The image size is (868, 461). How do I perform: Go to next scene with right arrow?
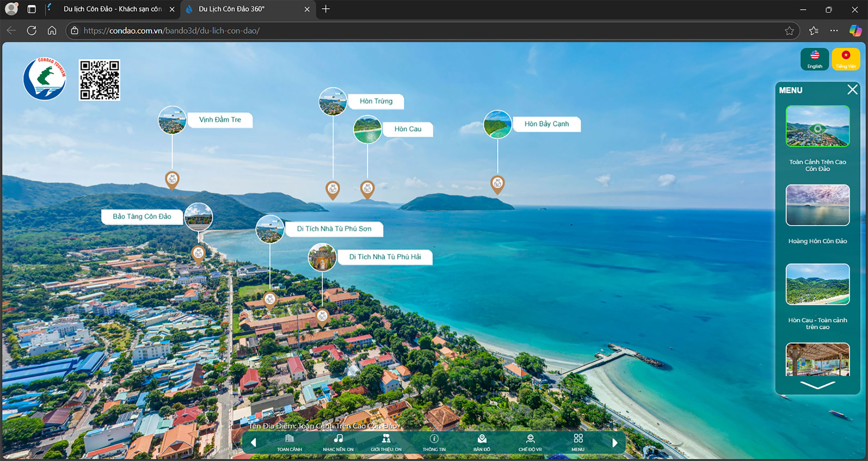pyautogui.click(x=614, y=443)
